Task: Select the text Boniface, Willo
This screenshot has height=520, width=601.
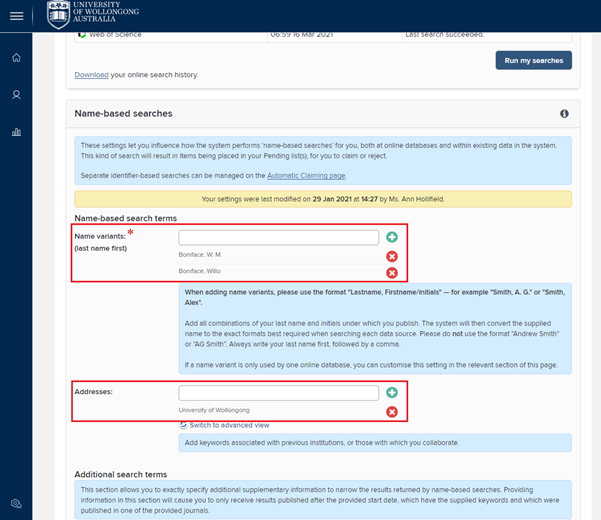Action: (x=200, y=271)
